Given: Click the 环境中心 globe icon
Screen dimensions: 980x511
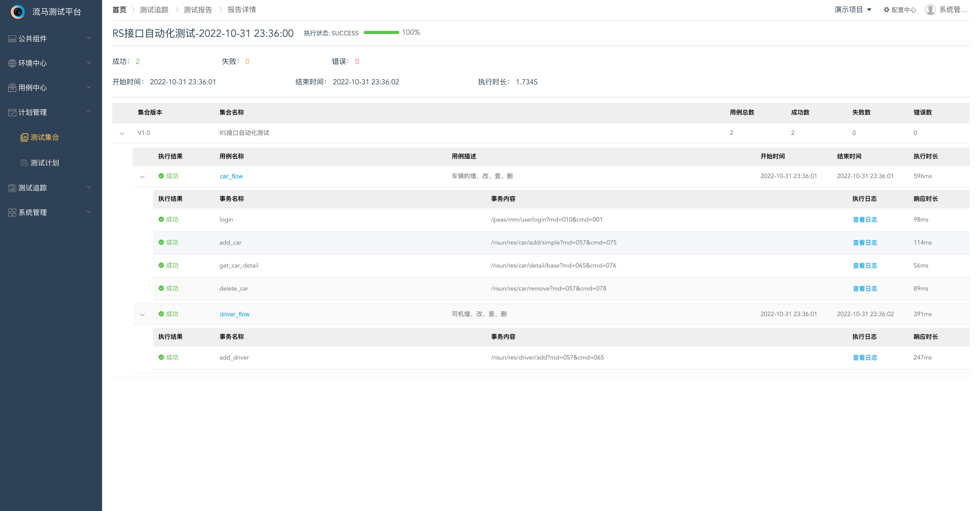Looking at the screenshot, I should click(12, 63).
